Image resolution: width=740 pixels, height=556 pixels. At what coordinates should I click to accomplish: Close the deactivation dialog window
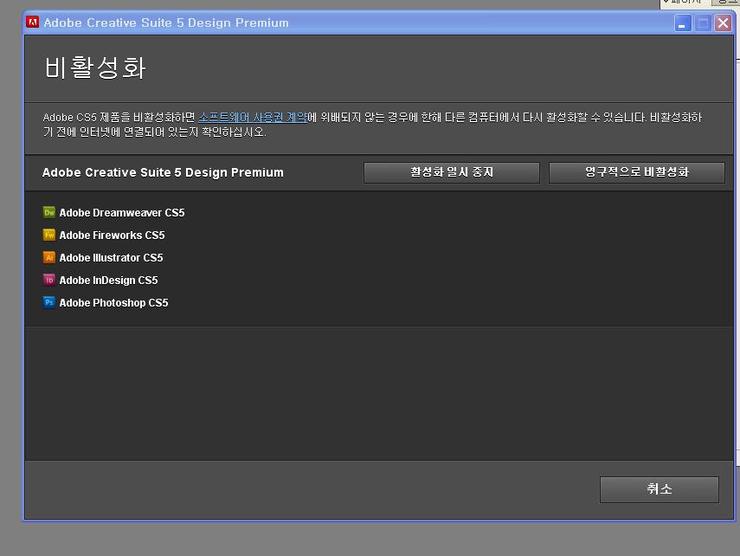click(722, 22)
